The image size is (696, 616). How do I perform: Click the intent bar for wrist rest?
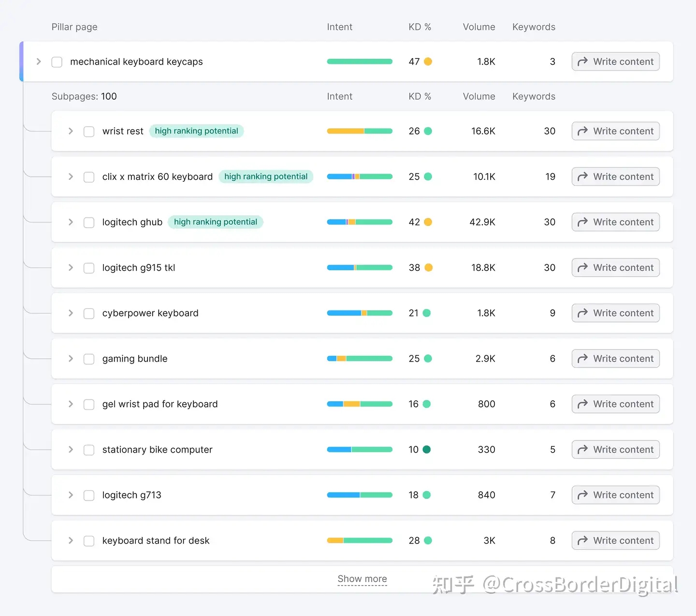(360, 131)
